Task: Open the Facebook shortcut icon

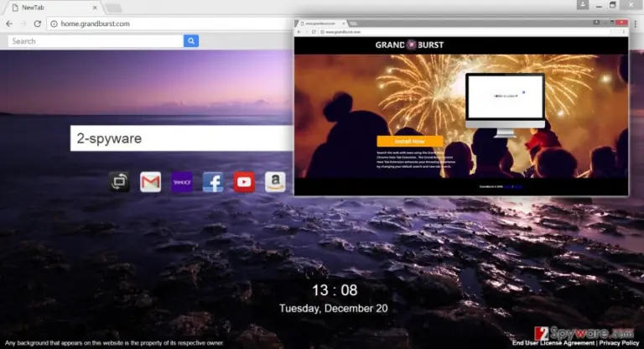Action: [x=213, y=182]
